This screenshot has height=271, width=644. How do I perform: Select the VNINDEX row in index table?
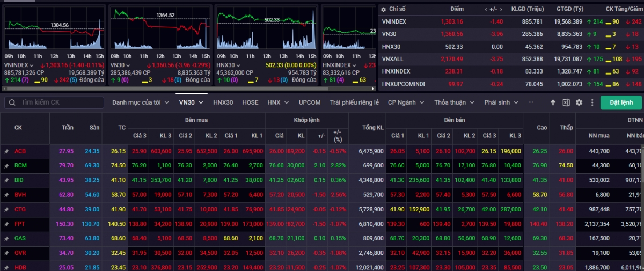coord(511,21)
